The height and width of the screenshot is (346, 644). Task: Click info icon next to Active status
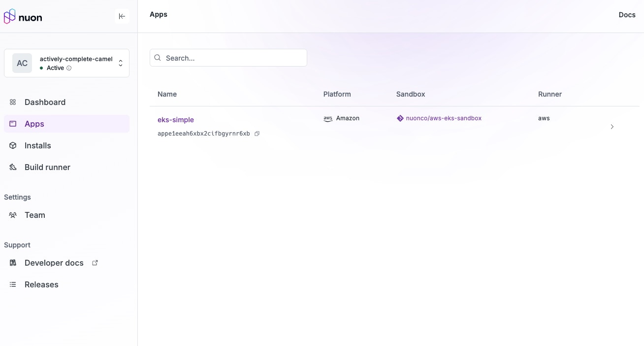(x=69, y=68)
